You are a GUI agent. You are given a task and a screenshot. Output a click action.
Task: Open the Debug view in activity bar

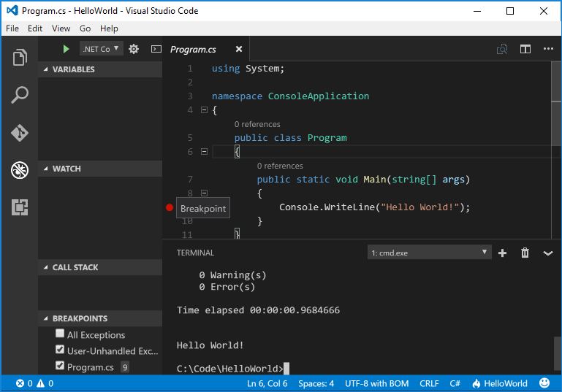(x=20, y=170)
